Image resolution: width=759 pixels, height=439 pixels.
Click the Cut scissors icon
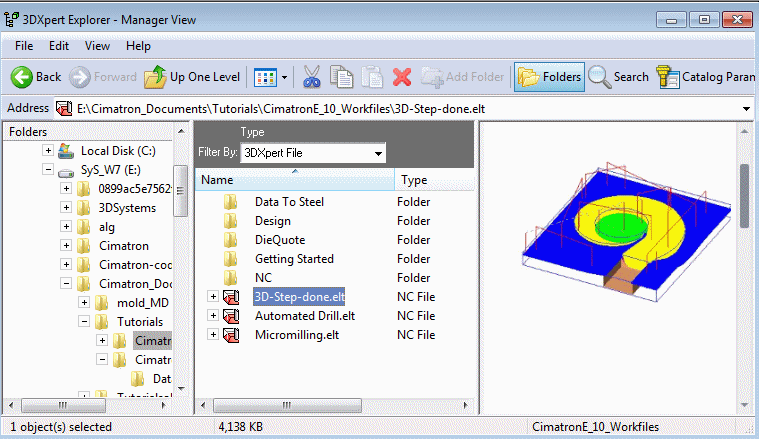click(311, 77)
